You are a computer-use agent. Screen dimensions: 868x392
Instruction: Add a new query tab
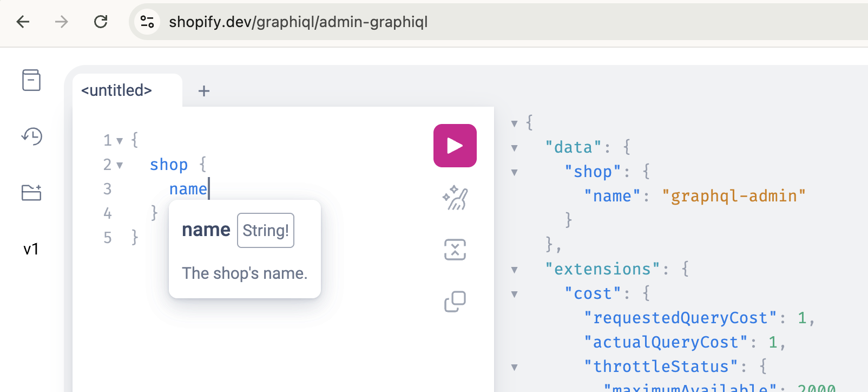coord(203,91)
